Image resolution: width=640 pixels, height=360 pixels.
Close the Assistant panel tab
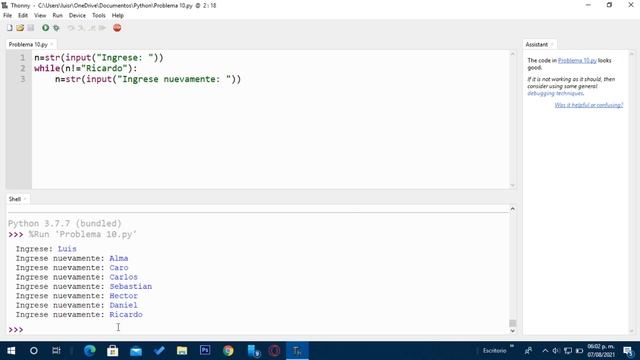[552, 44]
